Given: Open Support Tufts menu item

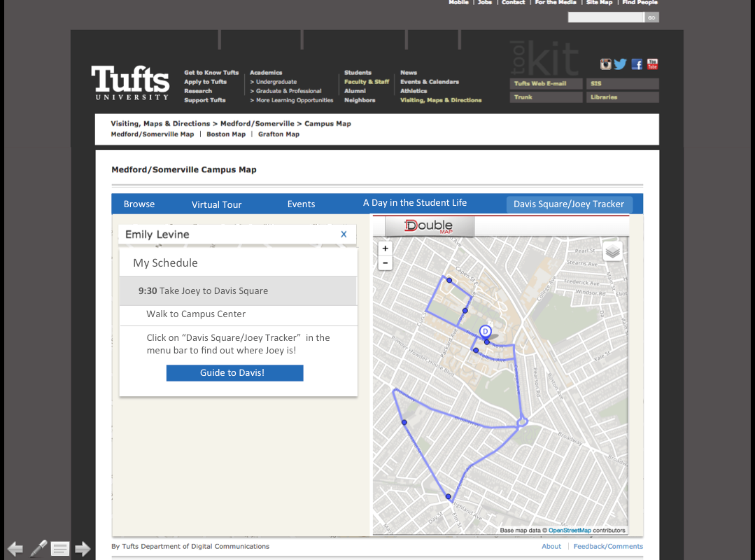Looking at the screenshot, I should point(204,100).
